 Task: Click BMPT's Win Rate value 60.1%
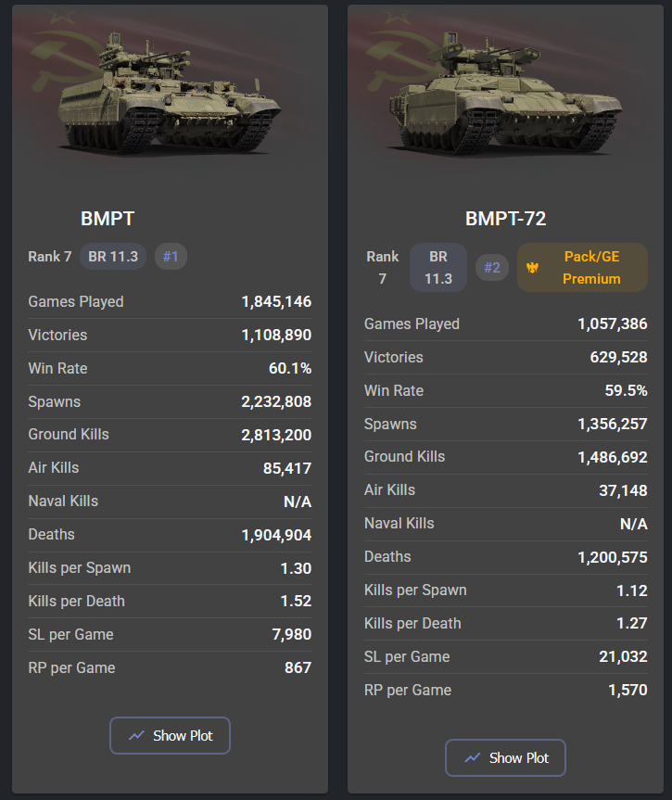[x=289, y=368]
